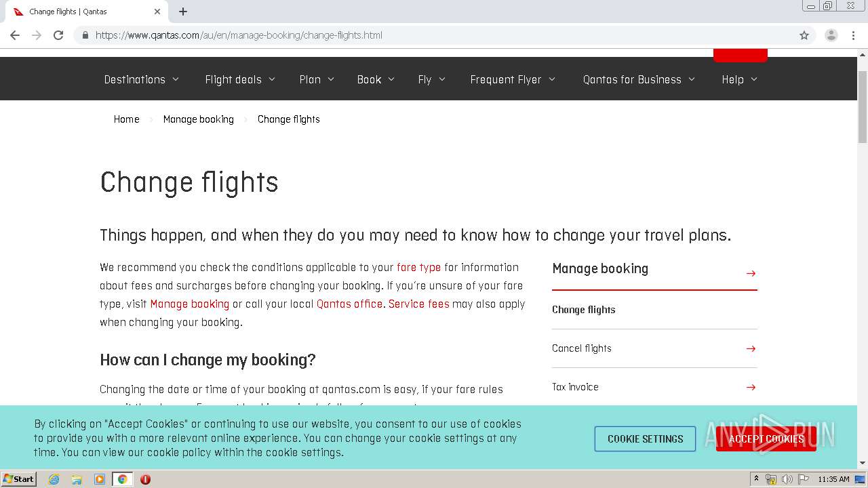Expand the Book menu
868x488 pixels.
click(x=376, y=79)
